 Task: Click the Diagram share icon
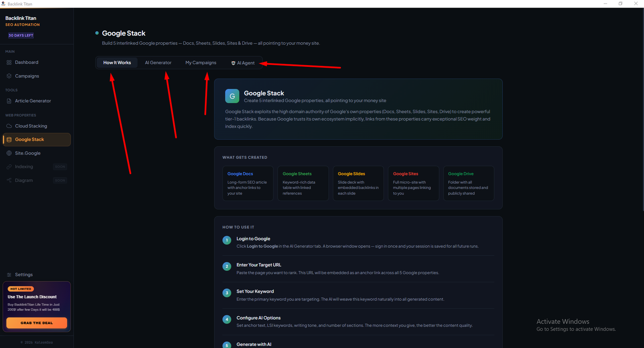(9, 180)
